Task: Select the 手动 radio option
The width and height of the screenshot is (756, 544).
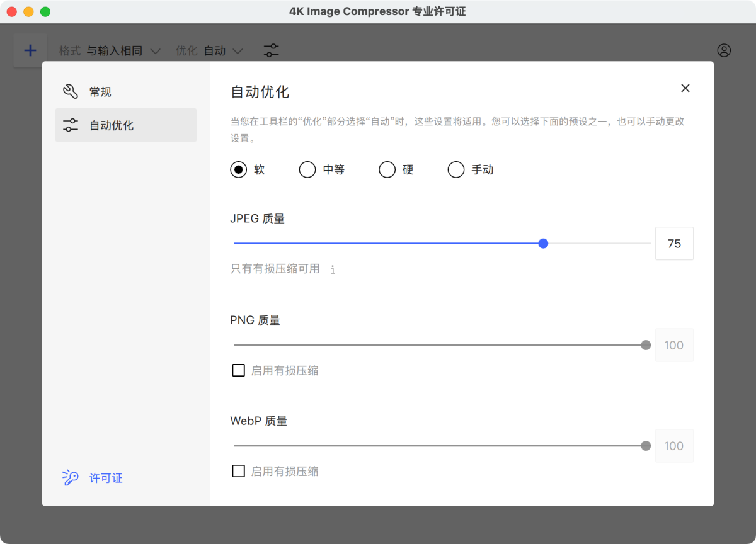Action: pos(455,169)
